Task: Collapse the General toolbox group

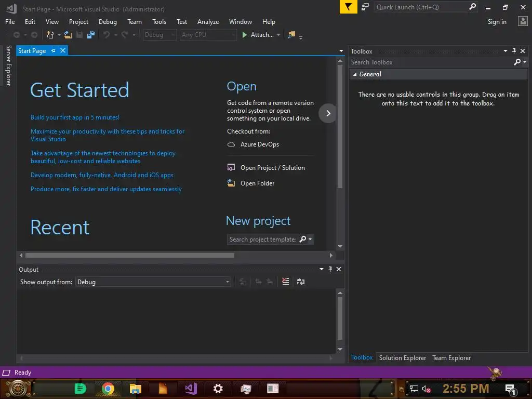Action: click(x=354, y=74)
